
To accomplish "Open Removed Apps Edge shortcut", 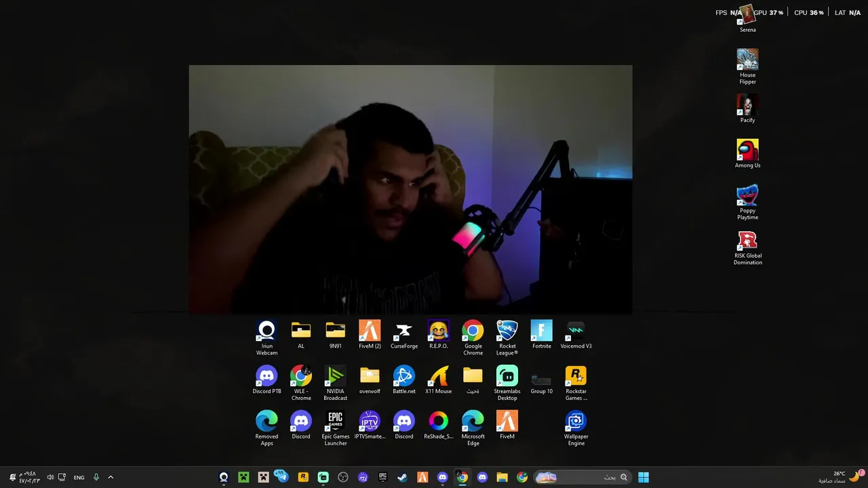I will click(267, 428).
